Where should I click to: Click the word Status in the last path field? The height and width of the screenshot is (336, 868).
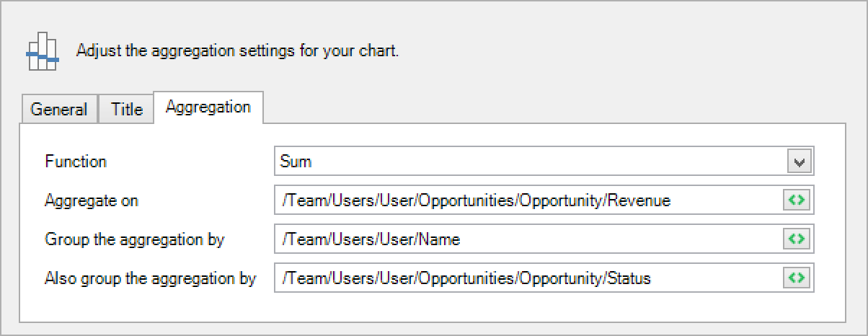click(x=629, y=278)
